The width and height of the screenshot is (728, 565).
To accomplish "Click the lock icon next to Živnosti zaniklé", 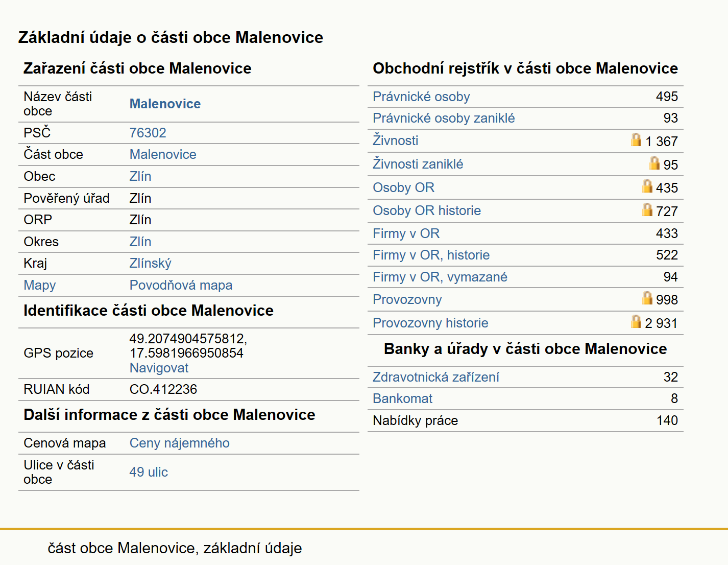I will (654, 163).
